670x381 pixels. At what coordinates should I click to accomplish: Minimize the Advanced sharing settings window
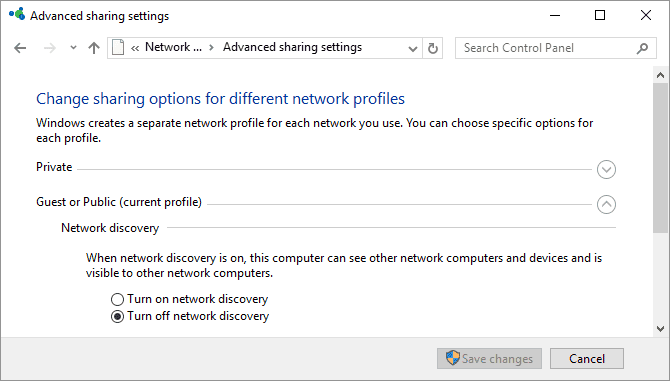pos(555,15)
